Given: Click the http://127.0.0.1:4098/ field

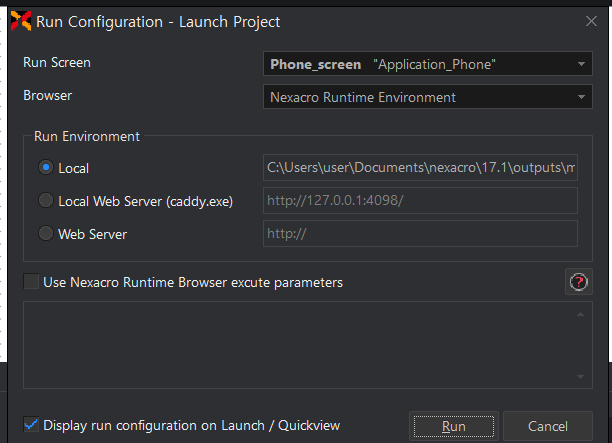Looking at the screenshot, I should 420,200.
